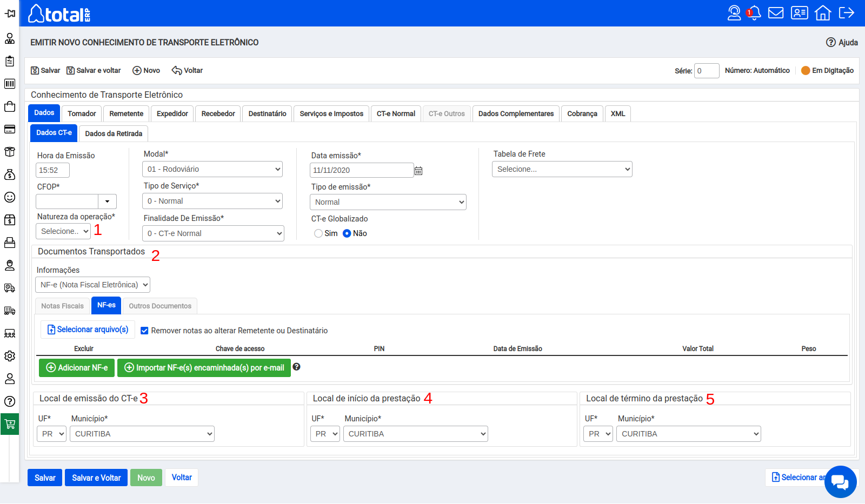Open the help question mark sidebar icon
The image size is (865, 504).
[10, 401]
